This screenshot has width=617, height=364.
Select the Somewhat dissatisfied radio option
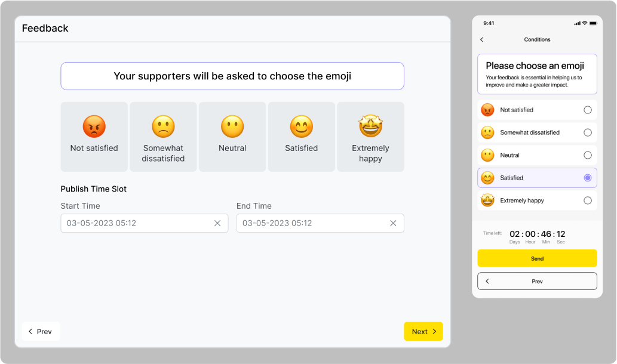(588, 132)
